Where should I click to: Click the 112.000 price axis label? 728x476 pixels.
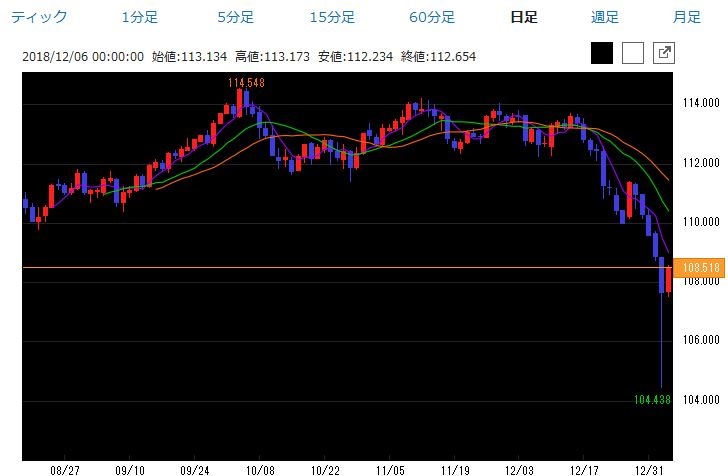coord(701,163)
